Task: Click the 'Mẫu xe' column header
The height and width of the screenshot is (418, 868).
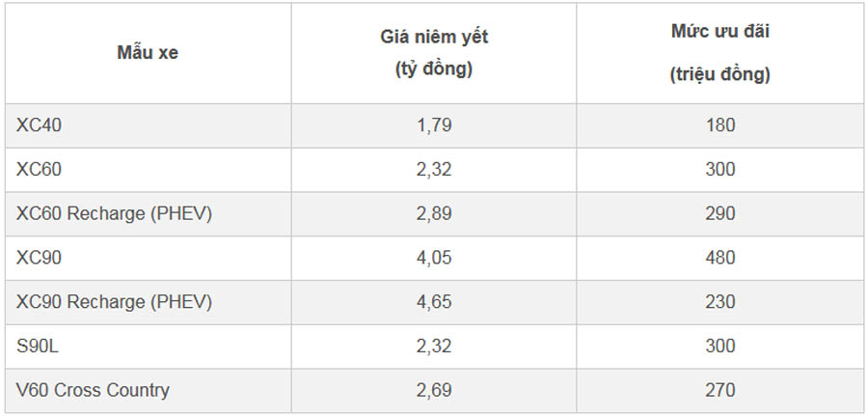Action: coord(148,53)
